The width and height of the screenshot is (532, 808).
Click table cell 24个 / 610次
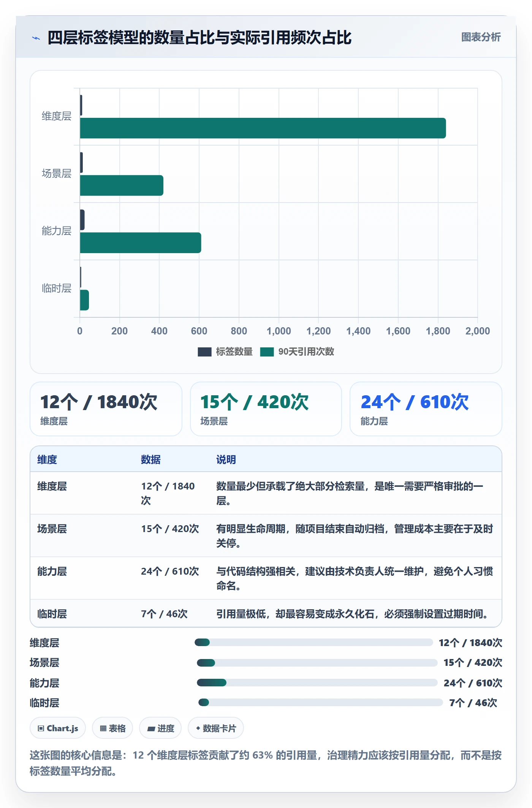tap(170, 571)
